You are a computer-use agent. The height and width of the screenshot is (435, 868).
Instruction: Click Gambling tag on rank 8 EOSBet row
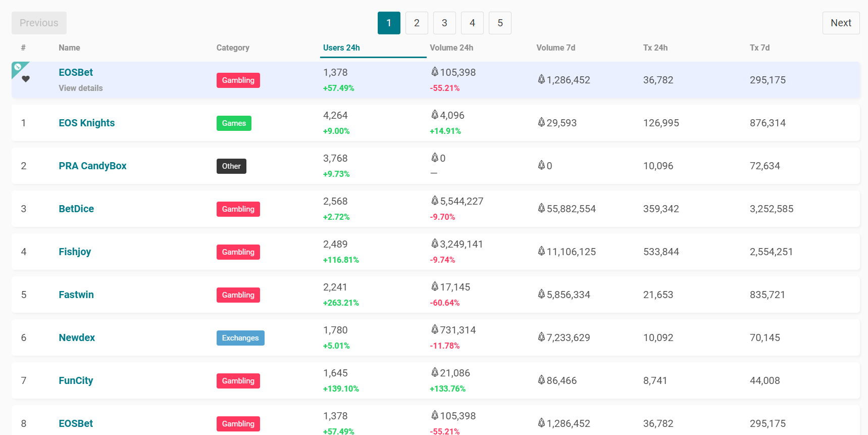(238, 424)
